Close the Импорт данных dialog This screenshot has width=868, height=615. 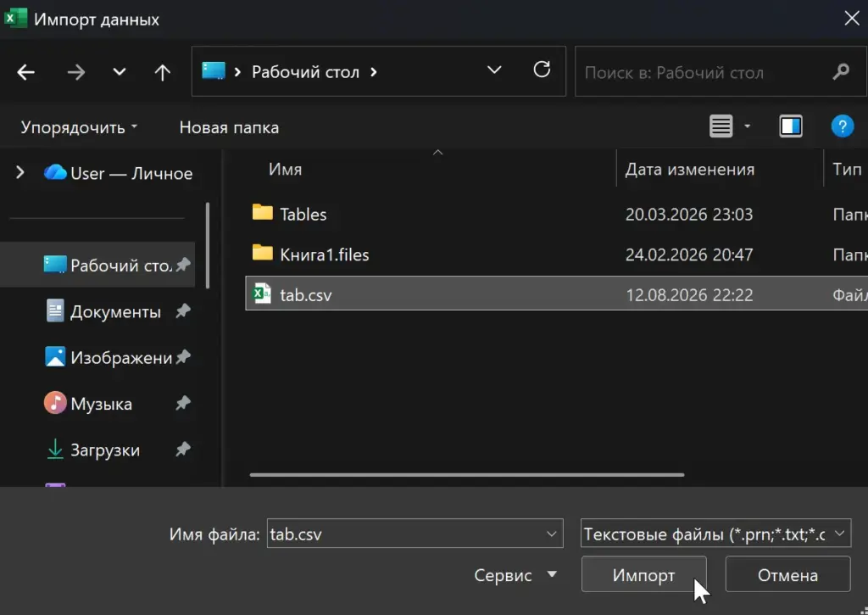(851, 19)
